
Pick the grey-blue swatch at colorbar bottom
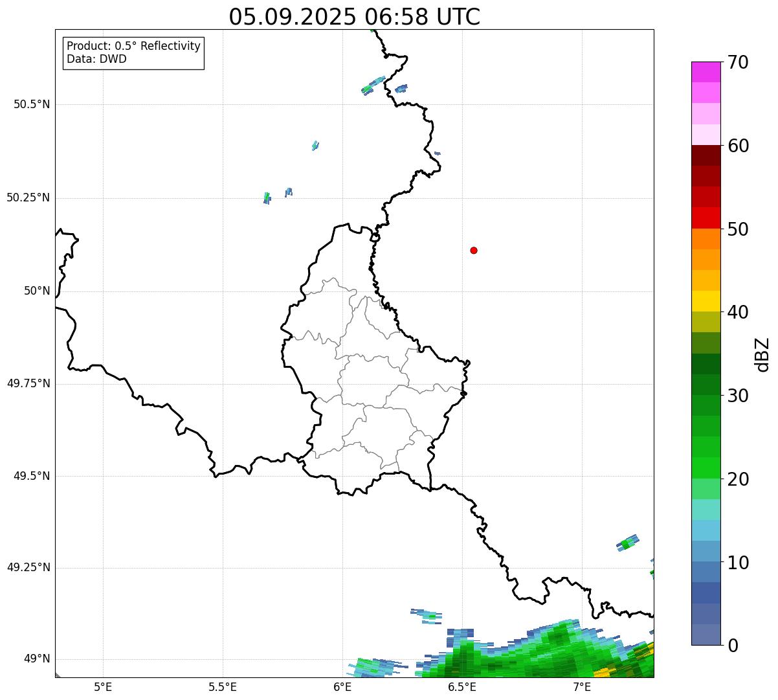click(706, 635)
